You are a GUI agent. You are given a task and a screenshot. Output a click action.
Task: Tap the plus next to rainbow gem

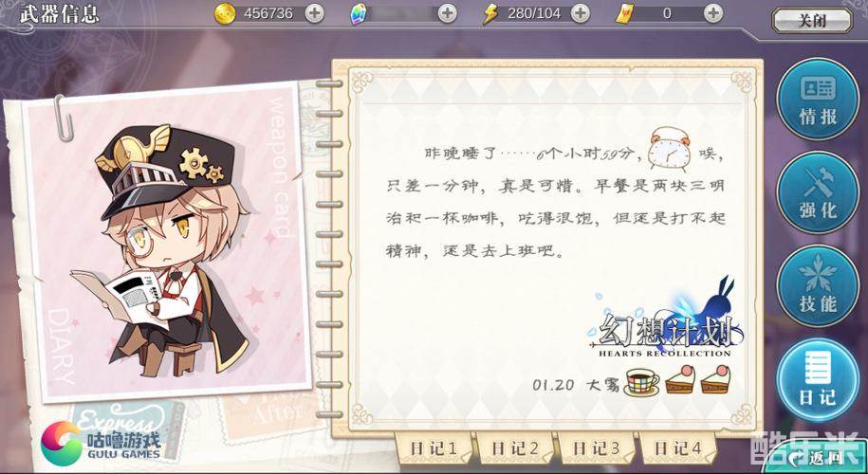tap(448, 13)
